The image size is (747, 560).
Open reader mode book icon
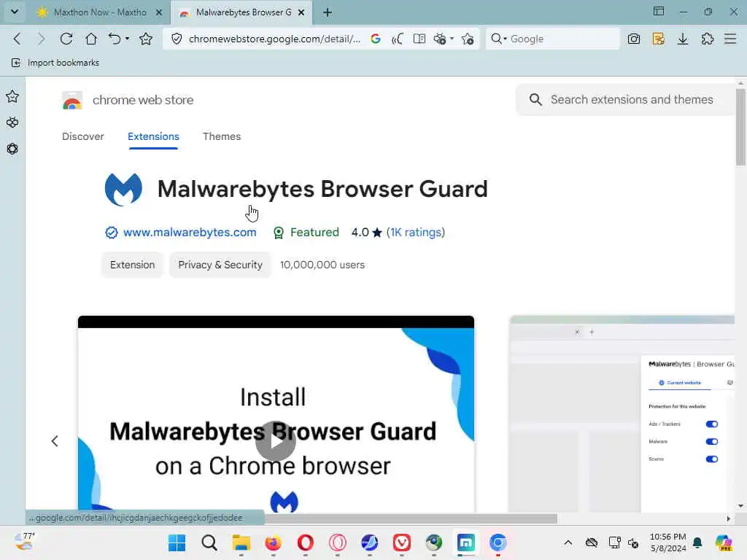(419, 39)
